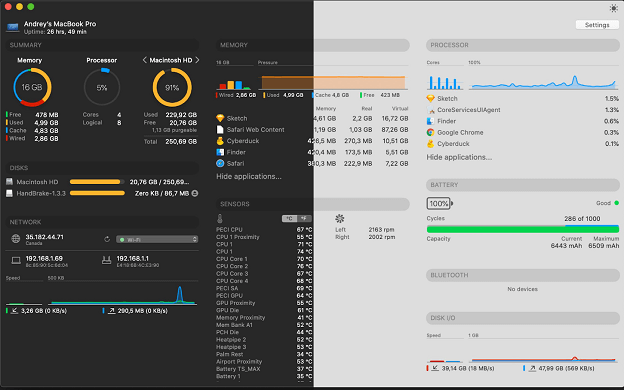Click the processor usage line graph
Image resolution: width=624 pixels, height=390 pixels.
click(x=543, y=82)
